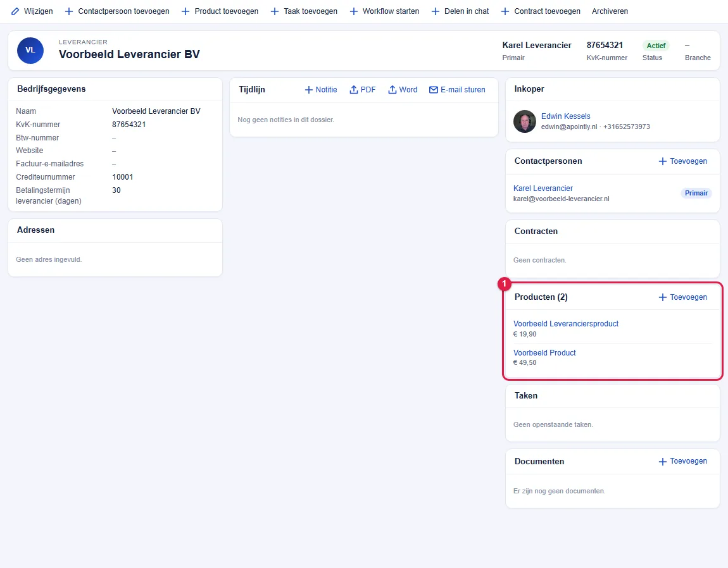The width and height of the screenshot is (728, 568).
Task: Click the pencil icon next to Wijzigen
Action: 15,11
